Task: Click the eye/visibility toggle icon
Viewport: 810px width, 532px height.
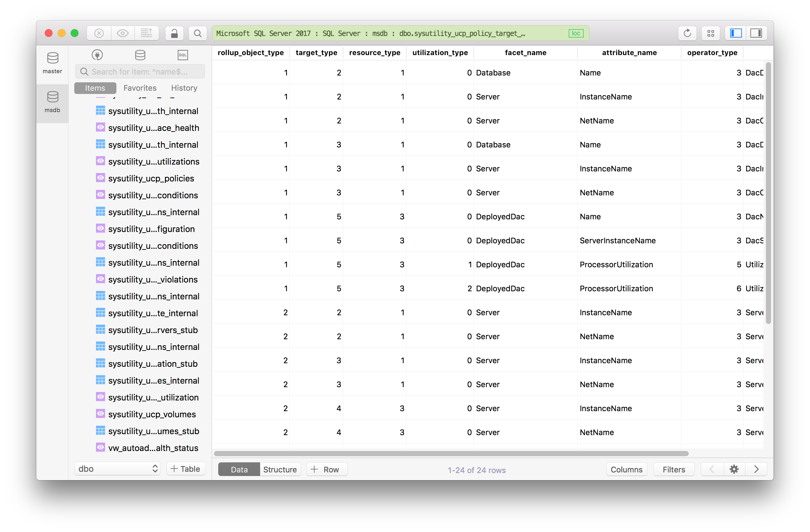Action: [122, 33]
